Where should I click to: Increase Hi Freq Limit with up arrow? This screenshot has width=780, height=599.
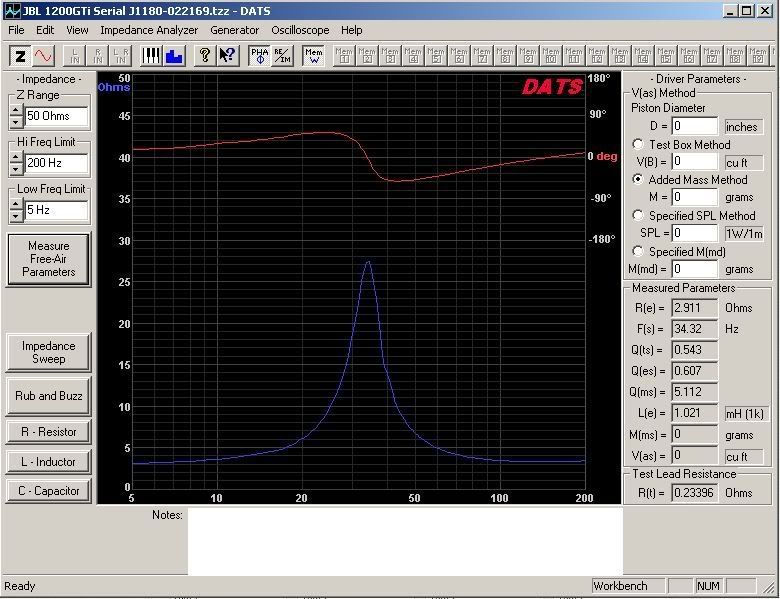[x=16, y=157]
